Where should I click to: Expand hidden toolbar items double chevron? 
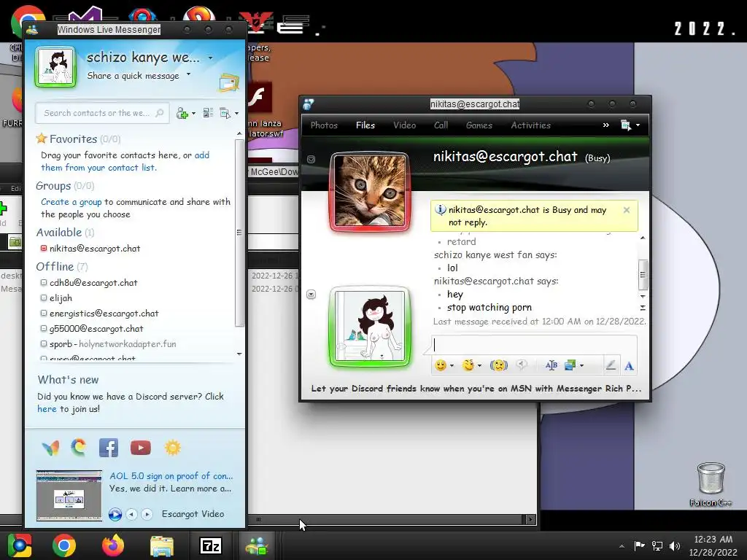tap(605, 125)
